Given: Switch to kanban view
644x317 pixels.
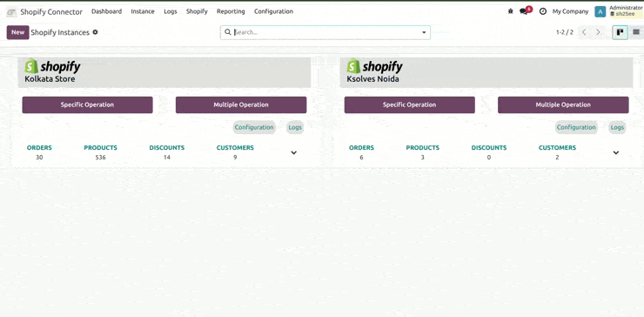Looking at the screenshot, I should (x=620, y=32).
